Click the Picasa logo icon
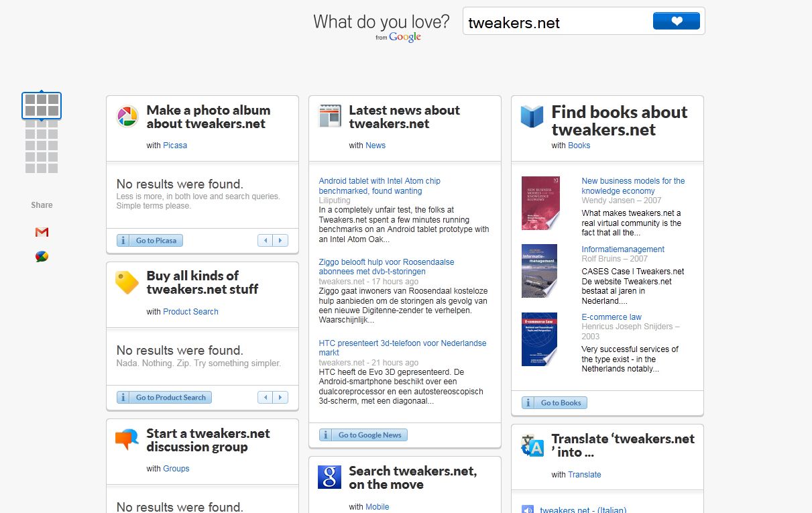This screenshot has width=812, height=513. 127,117
